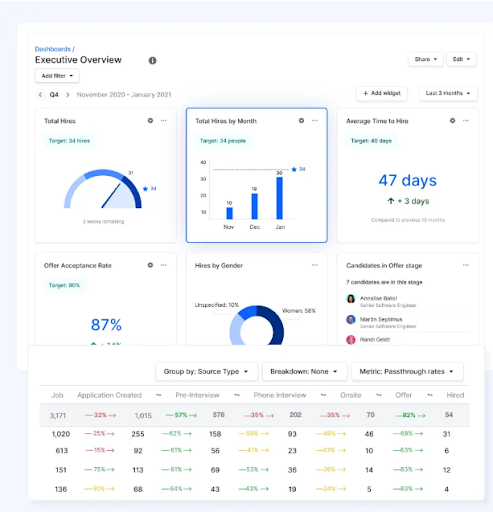Open three-dot menu on Total Hires widget

pyautogui.click(x=164, y=120)
